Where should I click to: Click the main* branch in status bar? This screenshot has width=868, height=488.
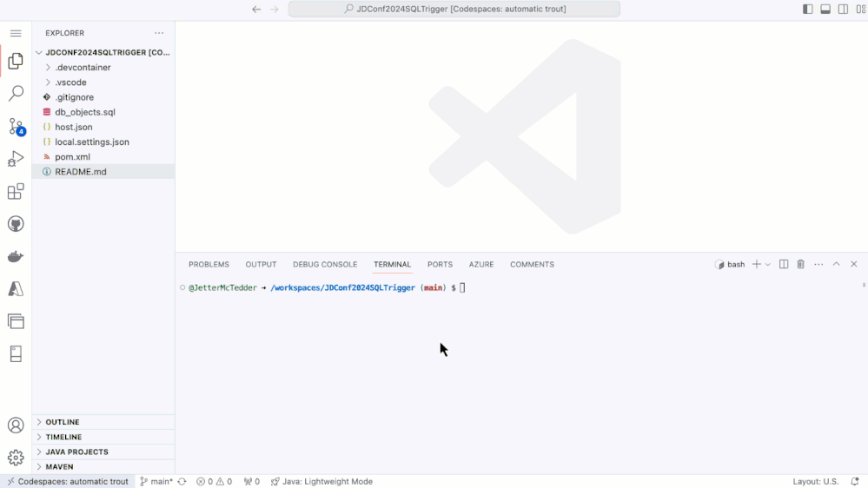156,481
